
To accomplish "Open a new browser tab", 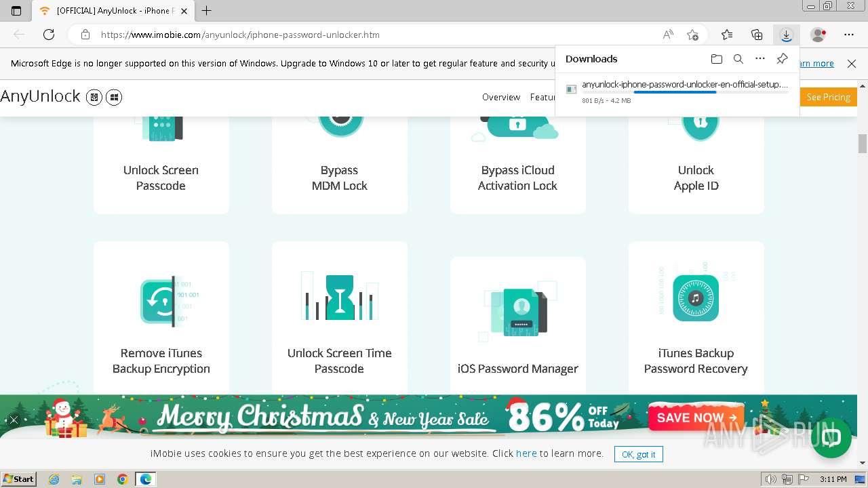I will click(x=207, y=11).
